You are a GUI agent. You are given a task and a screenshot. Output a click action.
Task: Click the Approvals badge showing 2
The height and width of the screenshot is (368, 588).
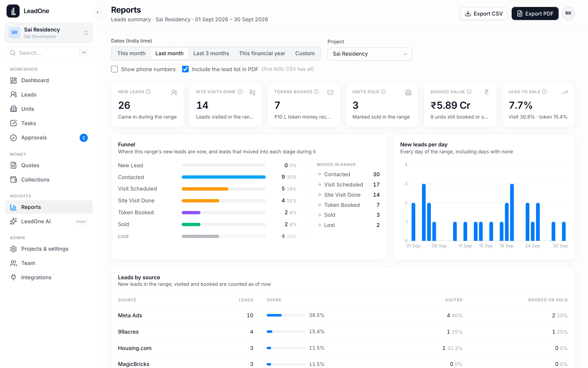point(84,138)
